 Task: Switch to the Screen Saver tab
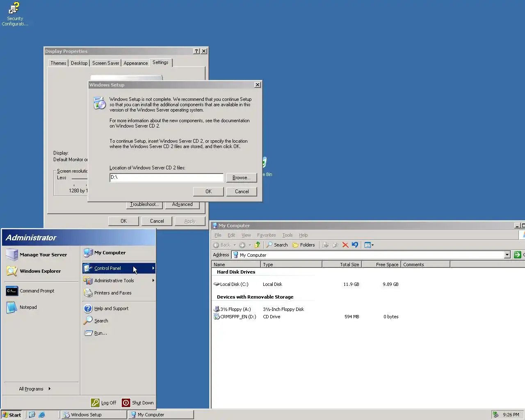pyautogui.click(x=106, y=63)
